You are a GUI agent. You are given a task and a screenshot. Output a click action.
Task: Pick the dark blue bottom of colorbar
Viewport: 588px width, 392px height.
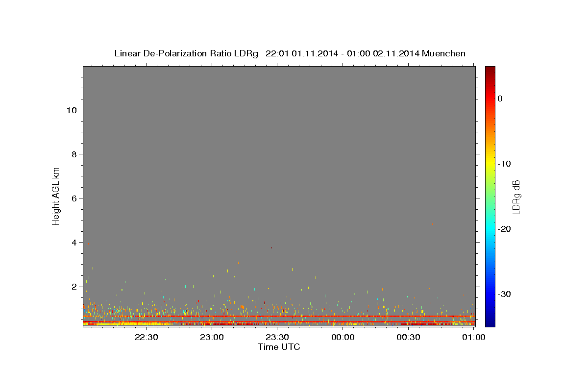490,322
